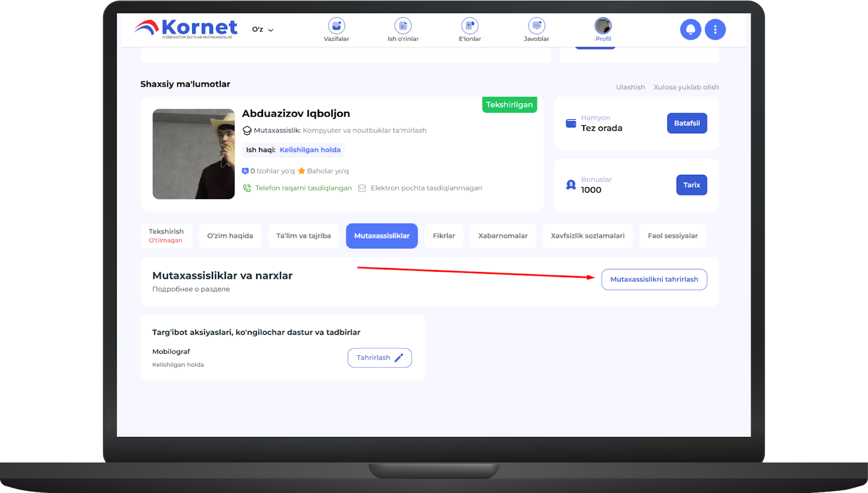
Task: Open the O'zim haqida tab
Action: (230, 236)
